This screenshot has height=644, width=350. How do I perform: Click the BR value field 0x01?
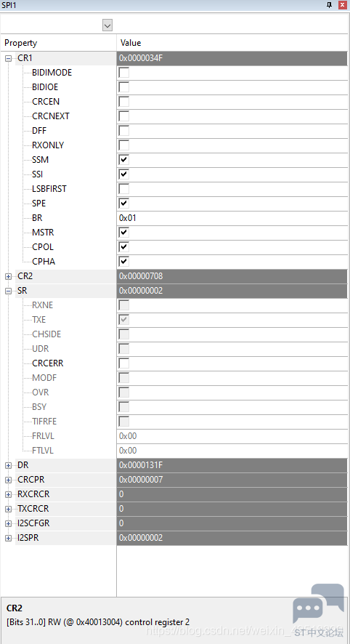pos(232,218)
